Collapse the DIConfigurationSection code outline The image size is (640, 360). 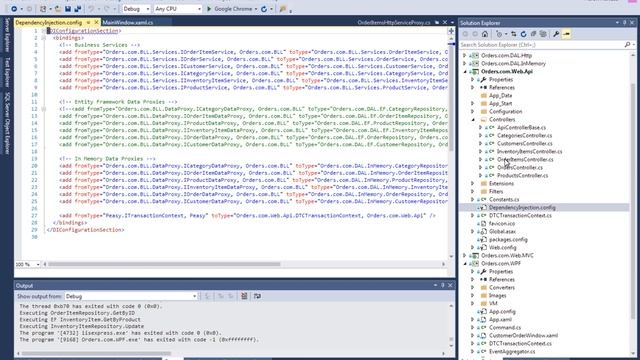tap(44, 31)
